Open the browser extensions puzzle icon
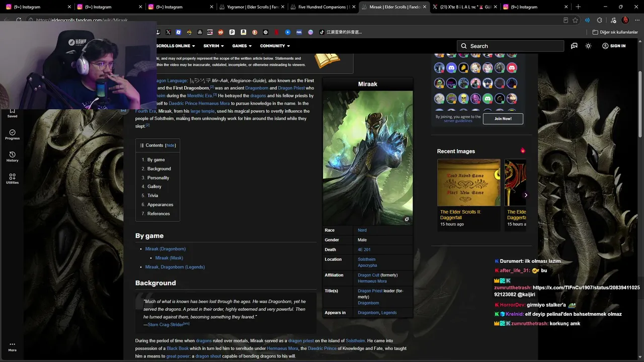 tap(599, 20)
